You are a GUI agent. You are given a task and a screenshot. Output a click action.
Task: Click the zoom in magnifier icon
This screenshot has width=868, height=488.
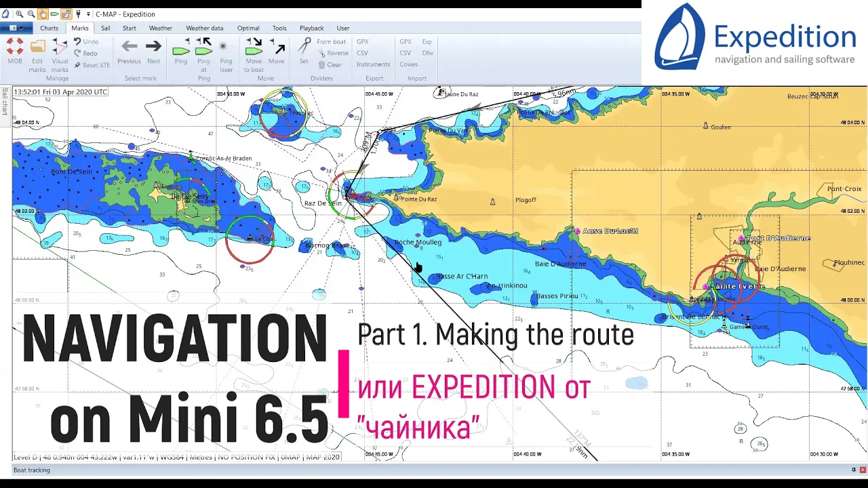coord(20,14)
